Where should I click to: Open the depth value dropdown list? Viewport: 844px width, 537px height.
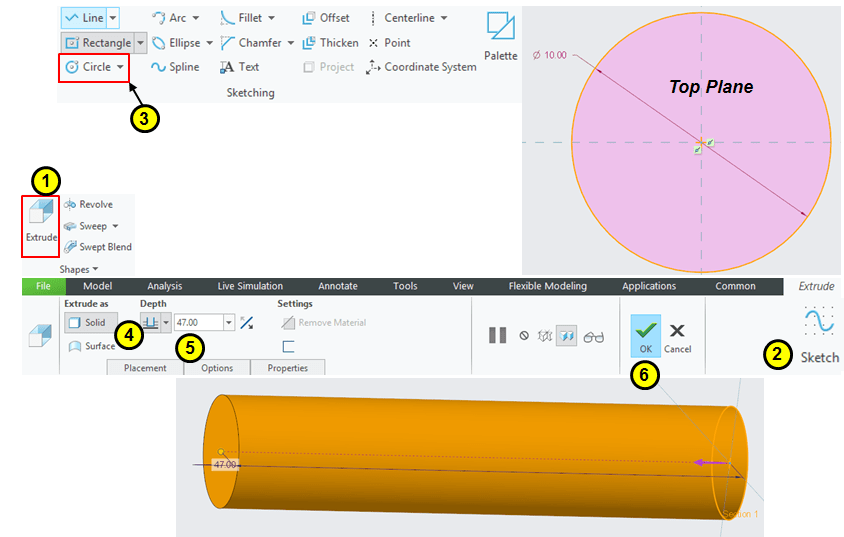click(230, 323)
